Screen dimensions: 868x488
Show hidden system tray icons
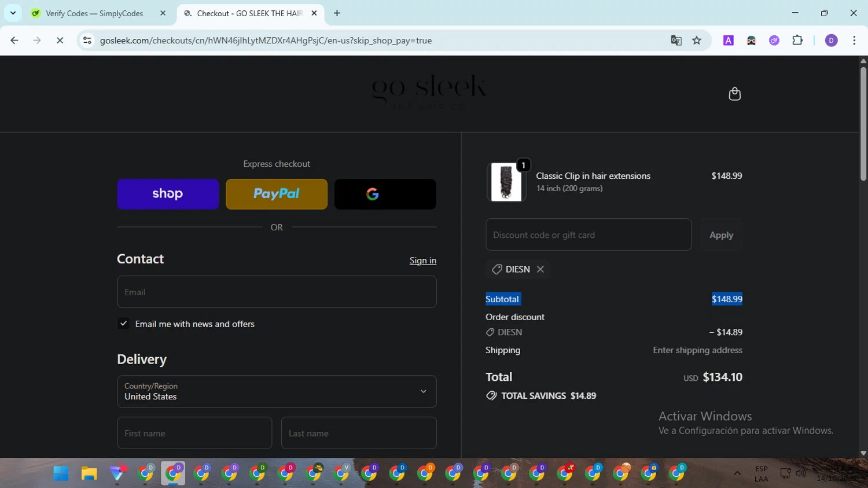pos(737,474)
